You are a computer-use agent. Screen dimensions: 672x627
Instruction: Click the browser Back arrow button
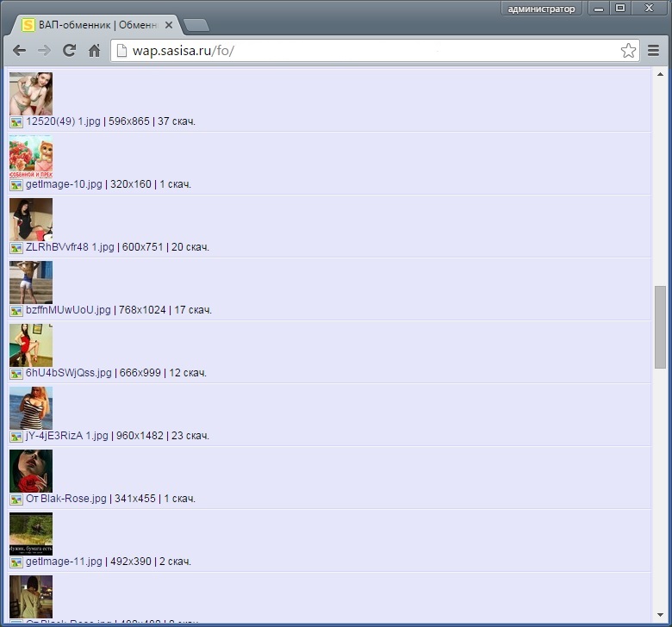pos(19,51)
